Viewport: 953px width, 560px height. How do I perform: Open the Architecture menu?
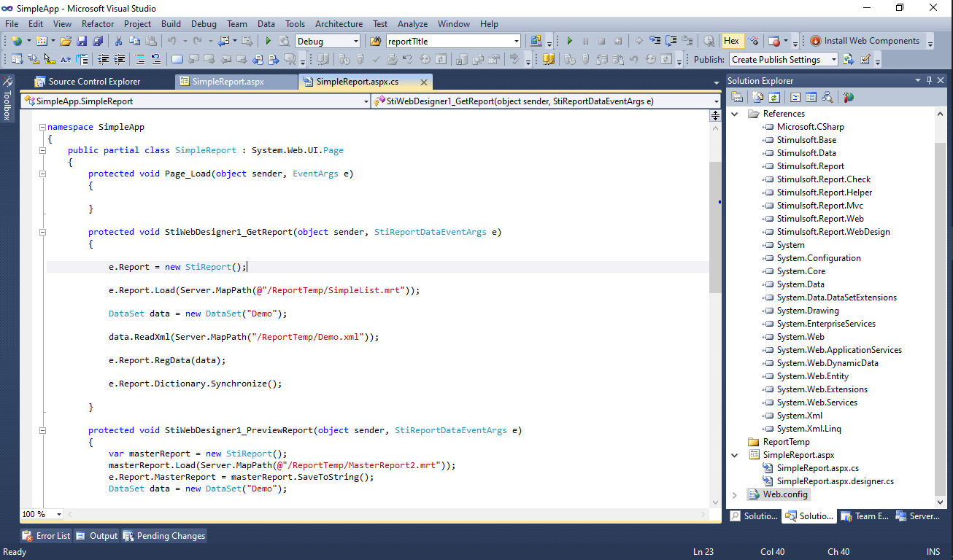[339, 24]
